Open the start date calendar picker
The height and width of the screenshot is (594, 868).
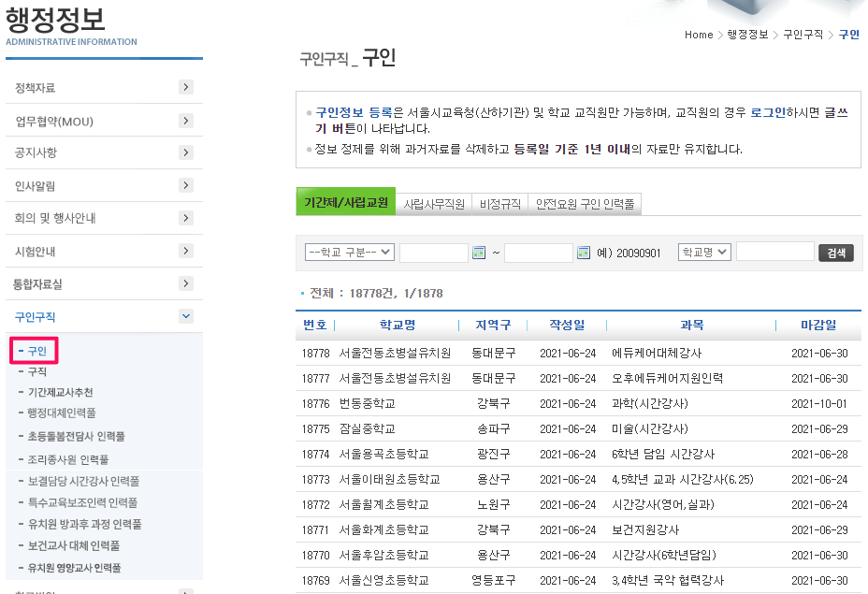tap(479, 253)
